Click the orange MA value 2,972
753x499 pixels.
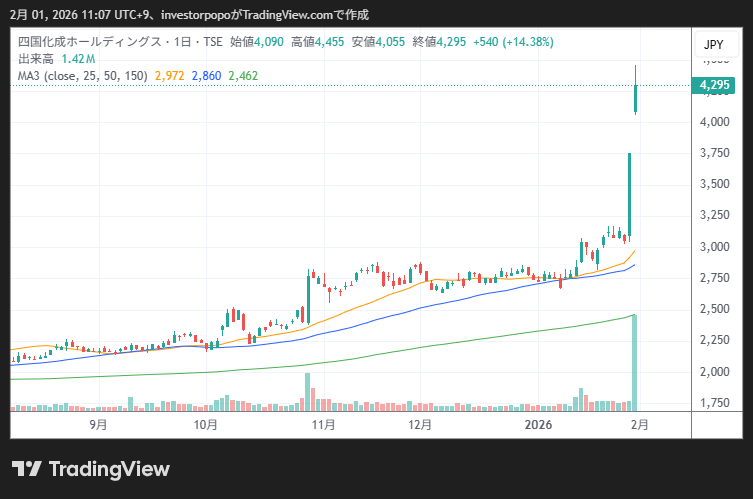click(x=170, y=75)
